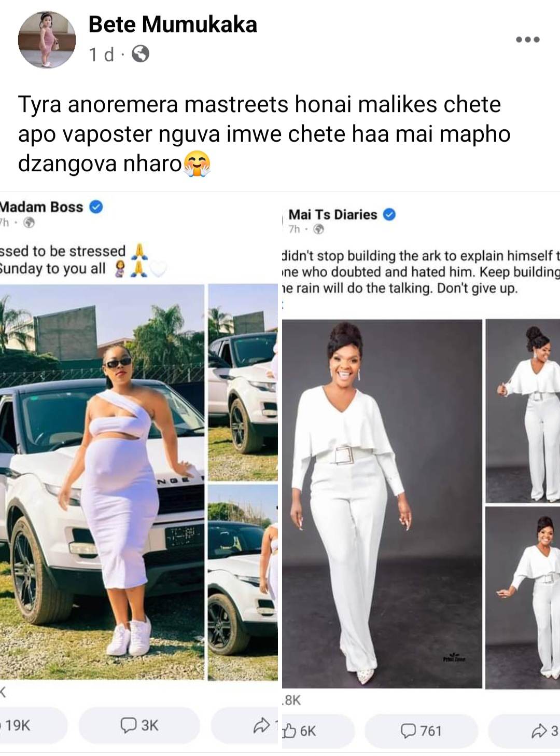Share the Madam Boss post
The image size is (560, 756).
(245, 725)
